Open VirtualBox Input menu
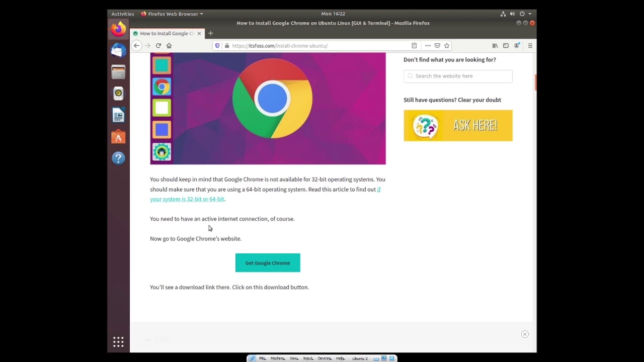644x362 pixels. tap(308, 358)
